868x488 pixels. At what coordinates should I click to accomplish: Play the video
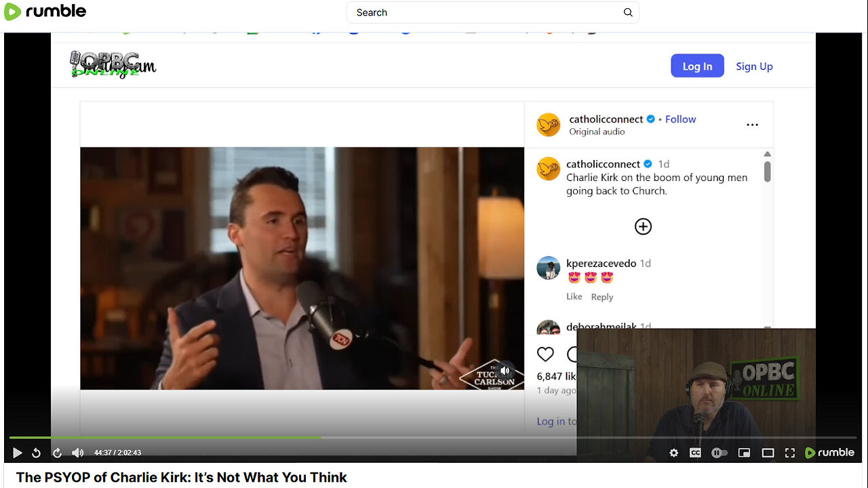(18, 453)
